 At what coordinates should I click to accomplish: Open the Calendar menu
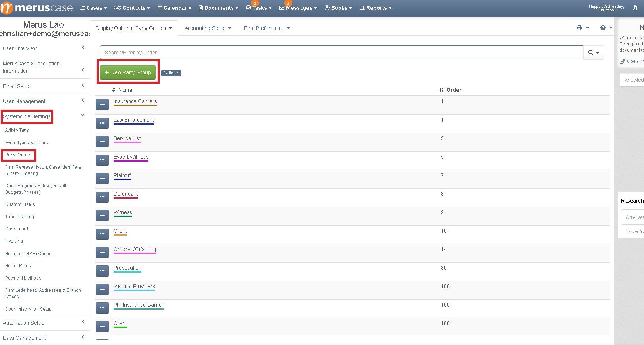pos(174,8)
